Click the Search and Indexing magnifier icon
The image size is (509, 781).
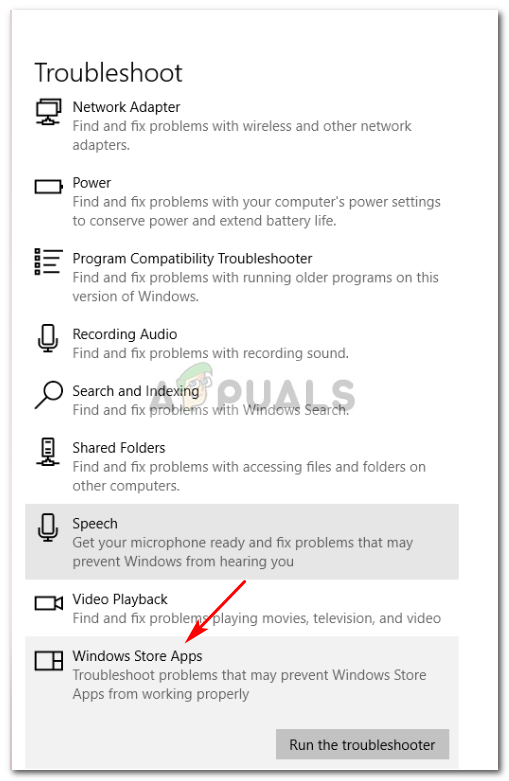[48, 395]
